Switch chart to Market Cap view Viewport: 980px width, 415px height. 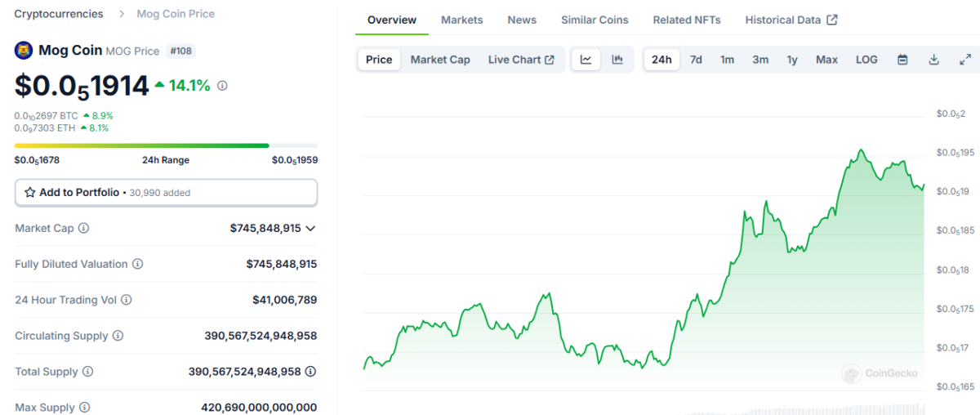click(x=440, y=60)
